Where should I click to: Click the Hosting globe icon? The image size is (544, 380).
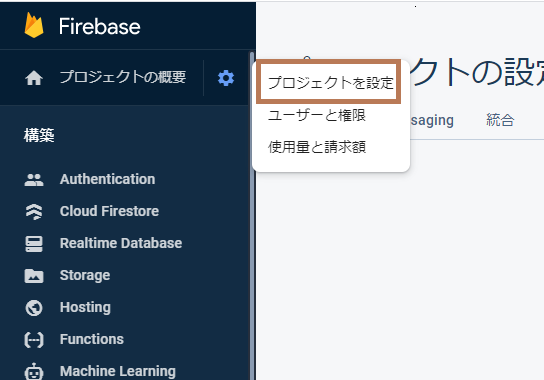[x=34, y=308]
